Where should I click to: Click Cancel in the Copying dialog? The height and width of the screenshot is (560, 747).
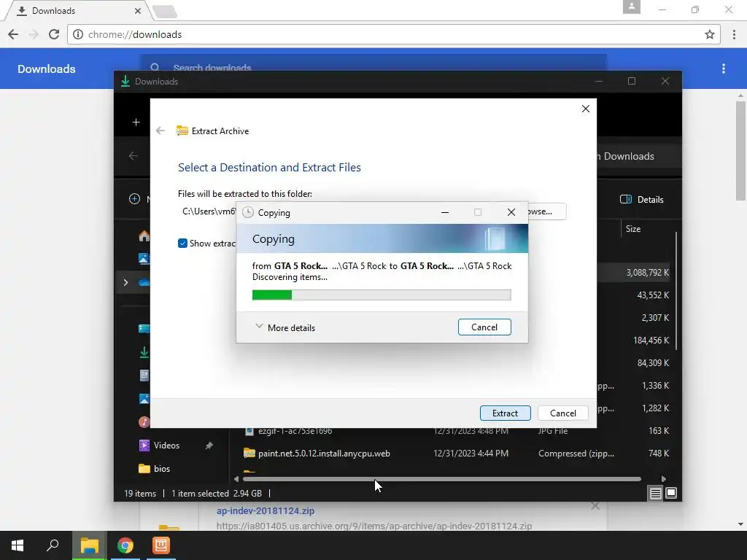(484, 327)
